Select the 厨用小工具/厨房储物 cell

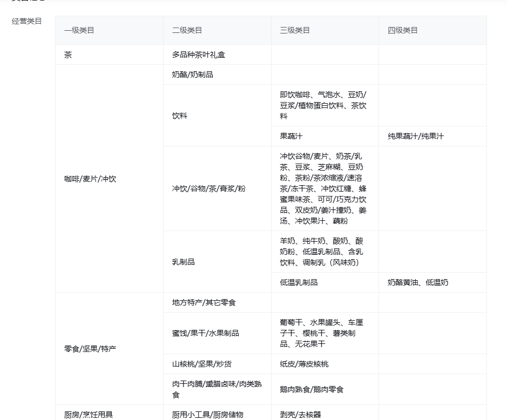point(207,415)
